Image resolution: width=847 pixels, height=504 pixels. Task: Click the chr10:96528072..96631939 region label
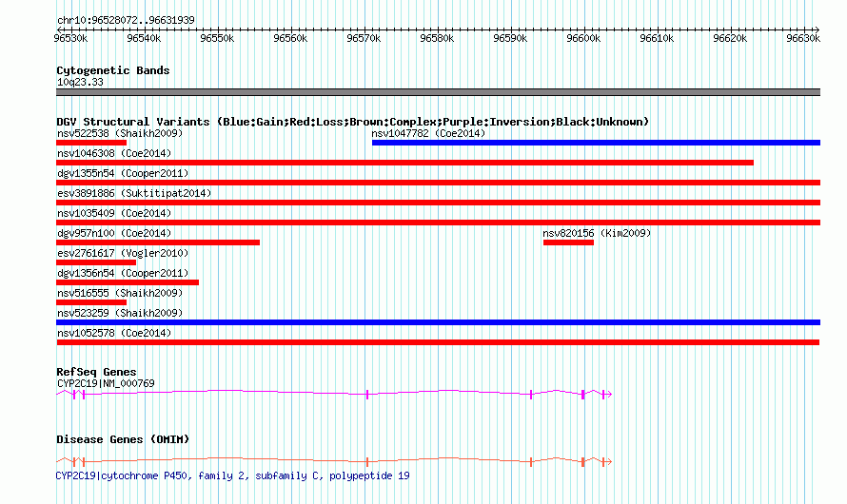tap(126, 21)
